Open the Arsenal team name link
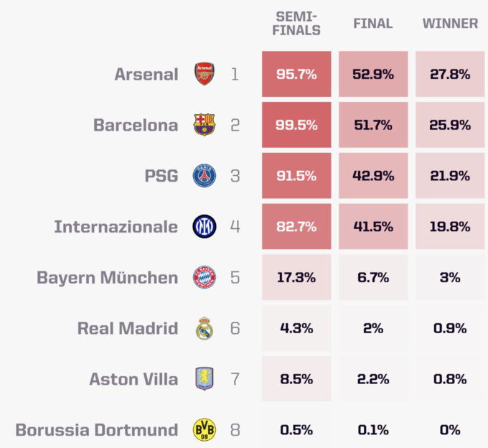This screenshot has height=448, width=488. (146, 74)
